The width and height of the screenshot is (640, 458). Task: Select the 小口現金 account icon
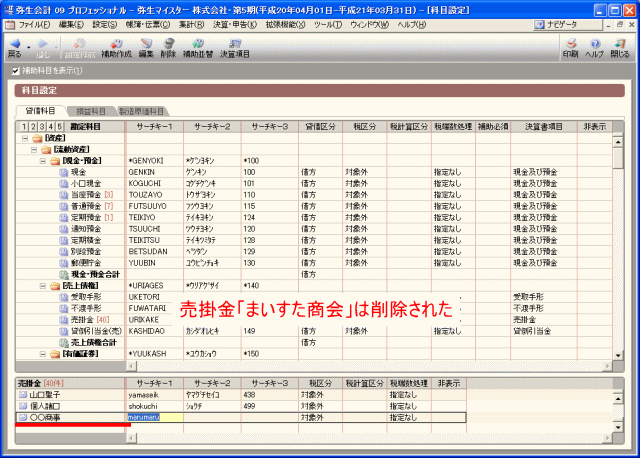click(64, 184)
